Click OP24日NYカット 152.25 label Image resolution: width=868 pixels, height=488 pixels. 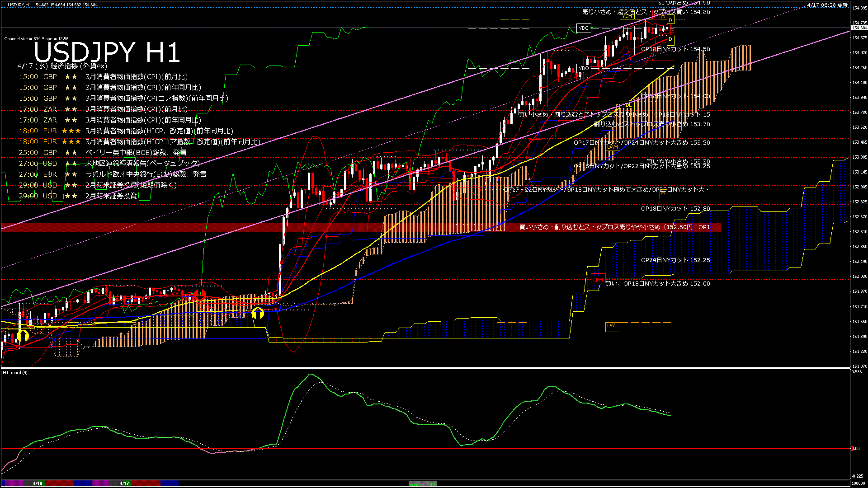pos(675,260)
